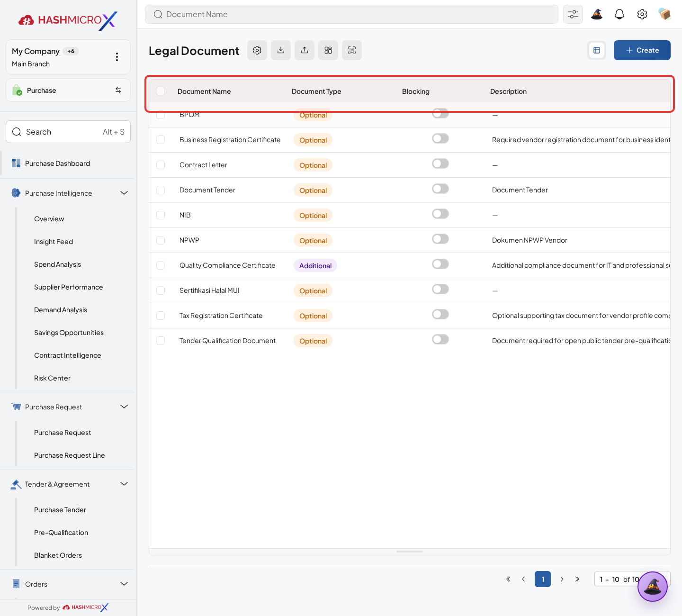Viewport: 682px width, 616px height.
Task: Create a new legal document
Action: click(642, 50)
